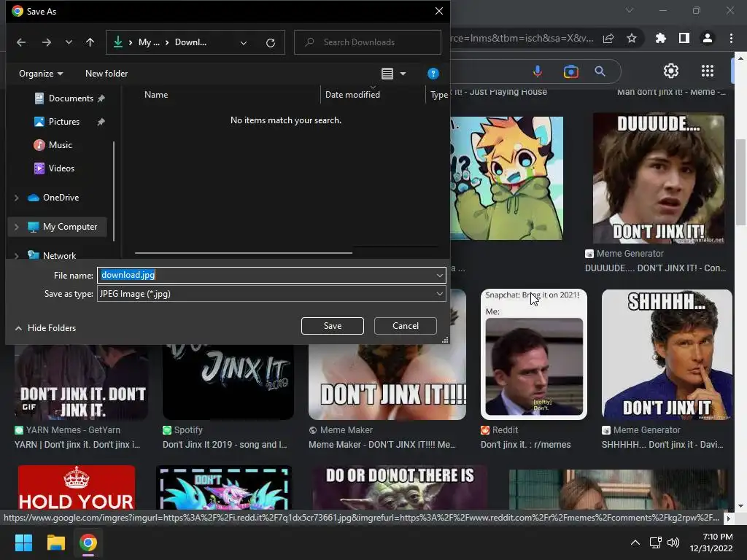Screen dimensions: 747x560
Task: Click the navigation pane vertical scrollbar
Action: point(113,190)
